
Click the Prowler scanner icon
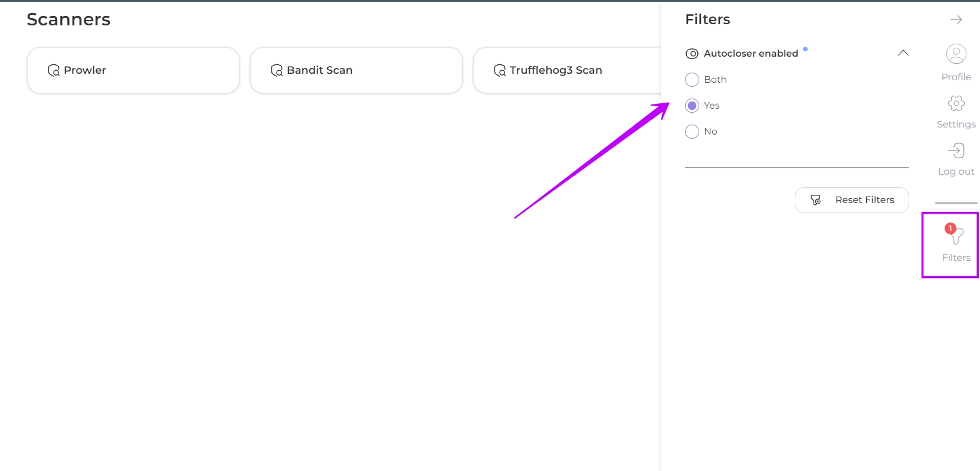click(x=54, y=70)
